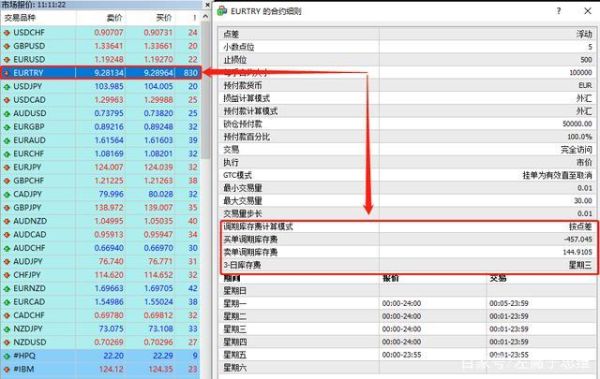
Task: Click the USDJPY symbol arrow icon
Action: 7,87
